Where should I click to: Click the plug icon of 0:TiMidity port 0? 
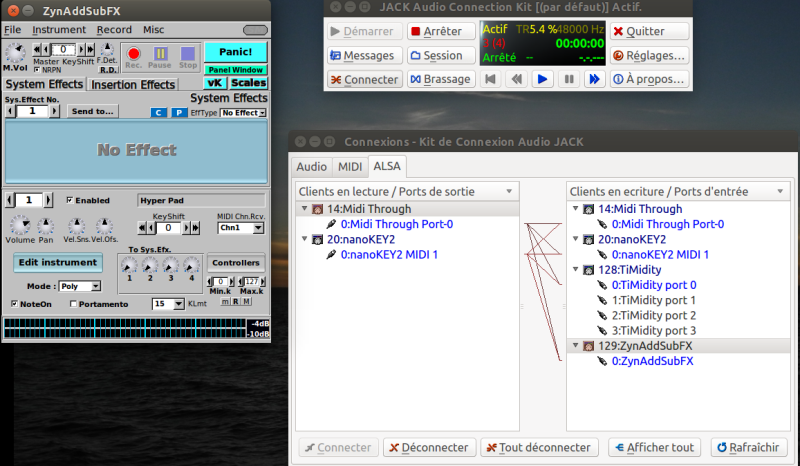[602, 285]
